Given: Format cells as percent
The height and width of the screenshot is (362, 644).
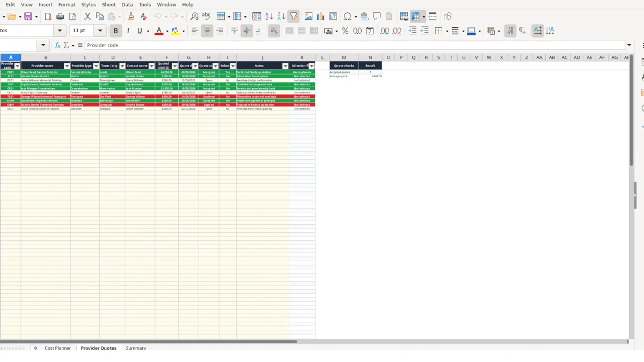Looking at the screenshot, I should click(345, 31).
